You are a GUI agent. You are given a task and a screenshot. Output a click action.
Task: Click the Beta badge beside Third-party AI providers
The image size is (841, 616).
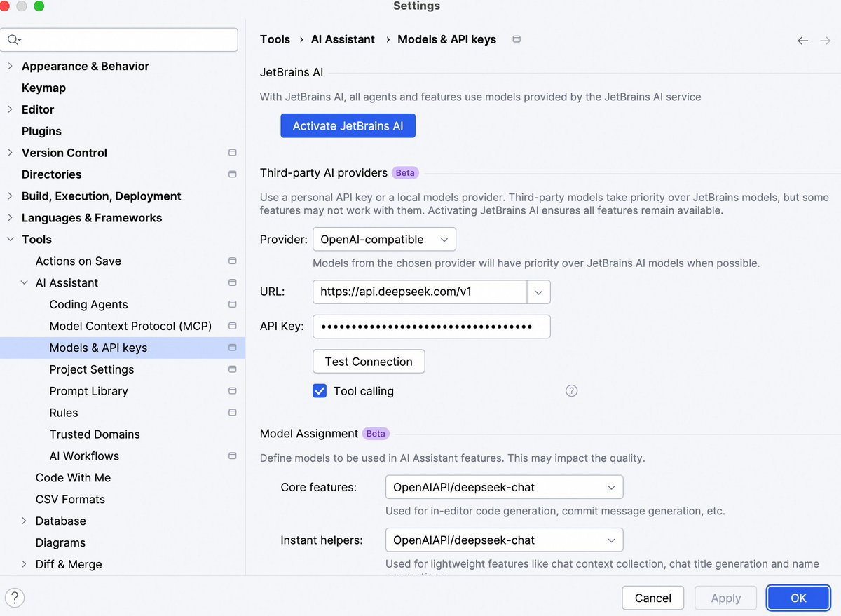[405, 172]
